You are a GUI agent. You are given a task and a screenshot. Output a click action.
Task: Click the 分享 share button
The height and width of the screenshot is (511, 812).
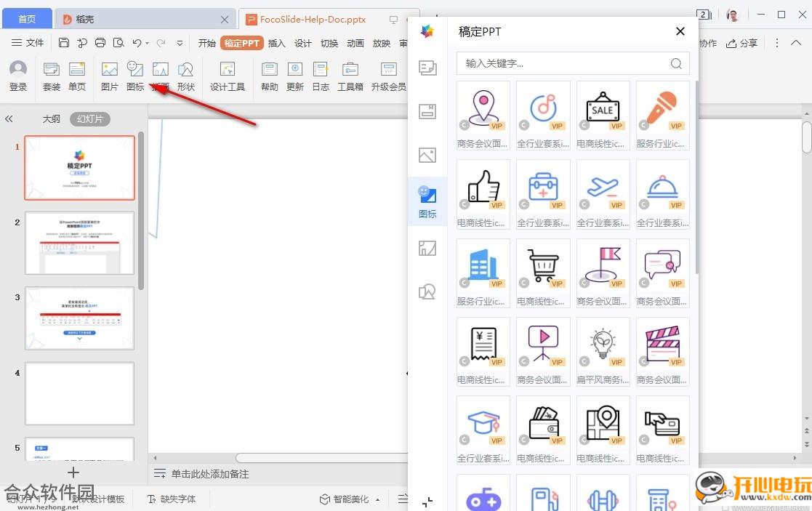coord(742,43)
